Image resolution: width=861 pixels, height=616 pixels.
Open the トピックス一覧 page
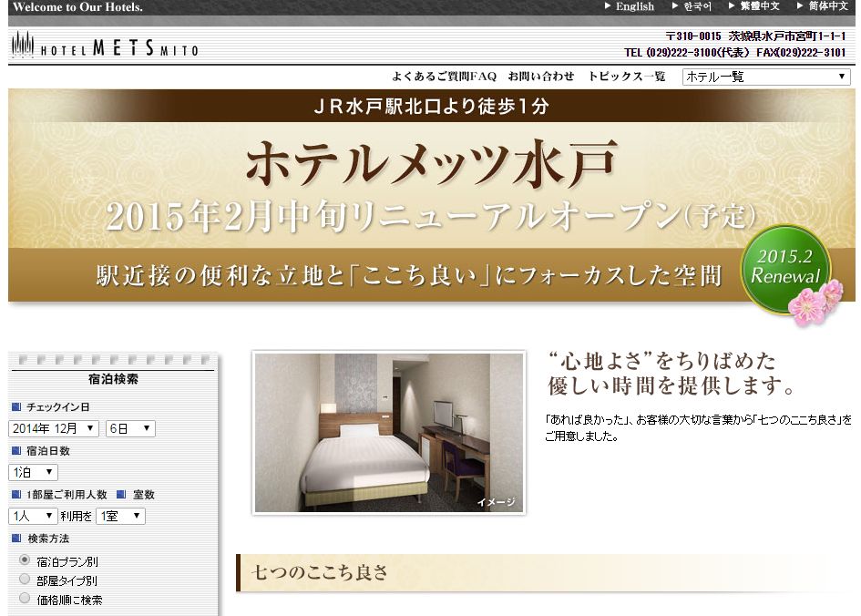tap(627, 77)
